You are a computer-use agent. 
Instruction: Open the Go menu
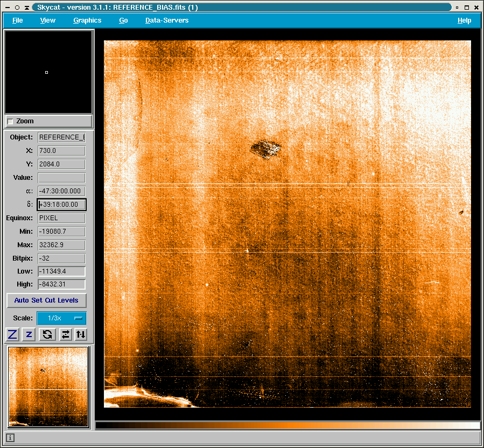123,20
